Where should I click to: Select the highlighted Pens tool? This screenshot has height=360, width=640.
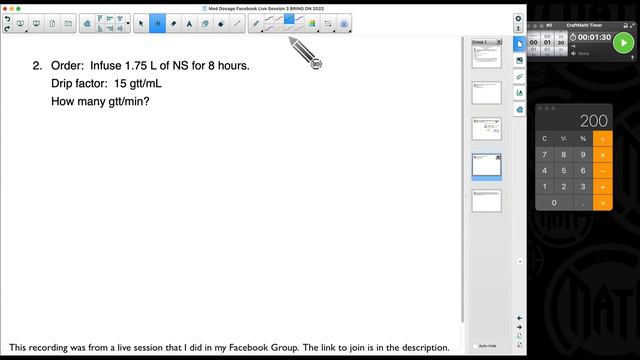tap(157, 24)
